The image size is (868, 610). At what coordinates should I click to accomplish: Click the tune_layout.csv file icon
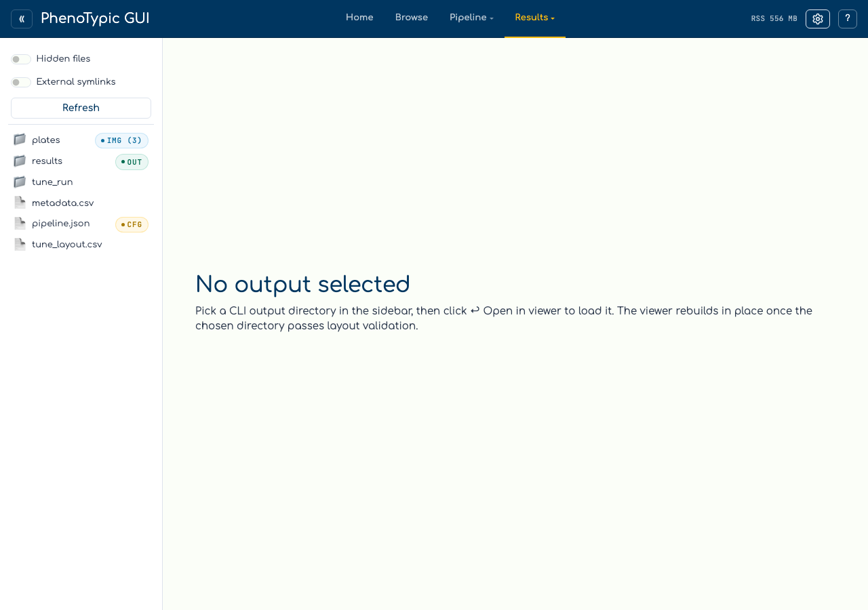click(x=20, y=245)
